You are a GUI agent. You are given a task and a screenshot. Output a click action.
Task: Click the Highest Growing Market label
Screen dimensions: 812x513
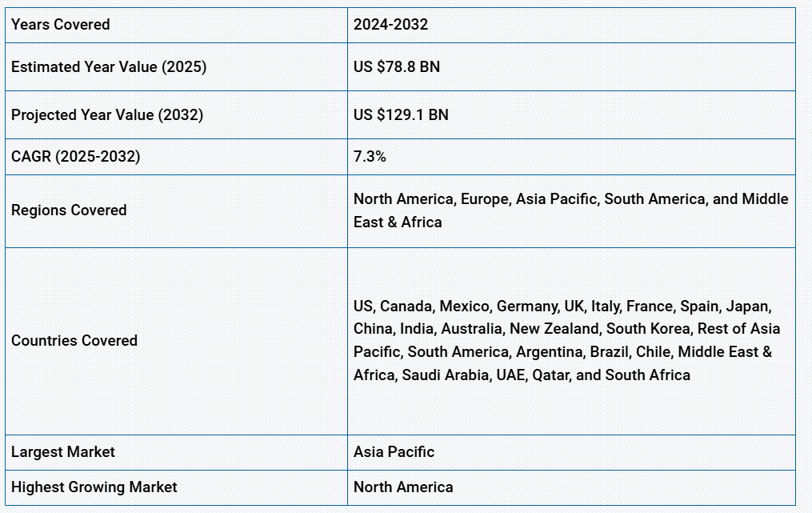tap(94, 487)
